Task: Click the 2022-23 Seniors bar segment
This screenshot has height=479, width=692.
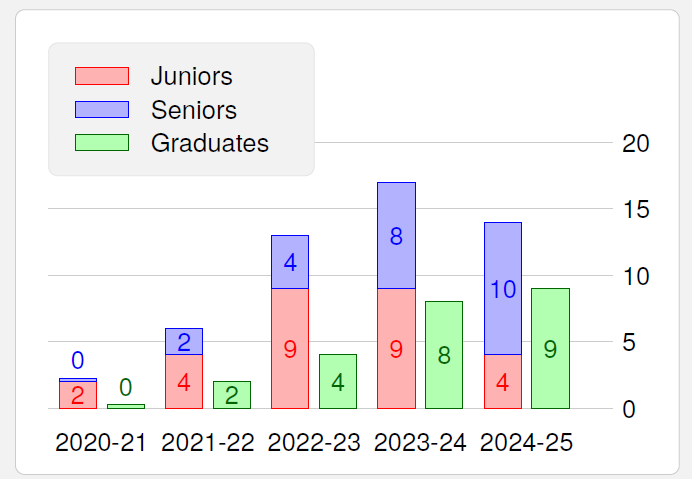Action: coord(290,262)
